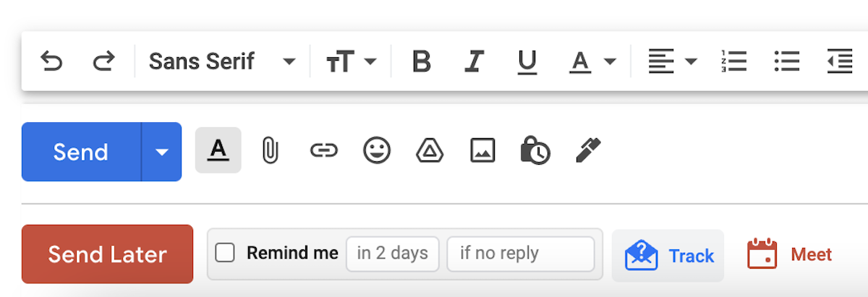Click the "in 2 days" reminder field
This screenshot has width=868, height=297.
click(x=392, y=254)
